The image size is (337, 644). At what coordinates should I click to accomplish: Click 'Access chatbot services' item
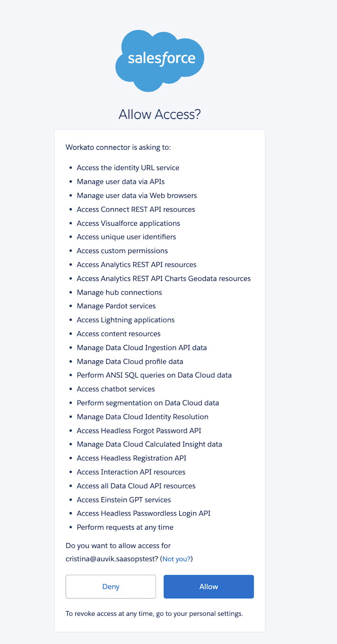click(x=116, y=389)
